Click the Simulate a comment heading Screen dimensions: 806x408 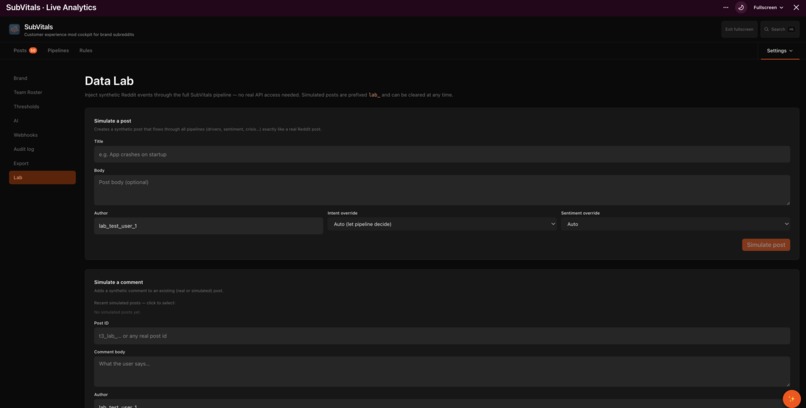click(x=118, y=282)
